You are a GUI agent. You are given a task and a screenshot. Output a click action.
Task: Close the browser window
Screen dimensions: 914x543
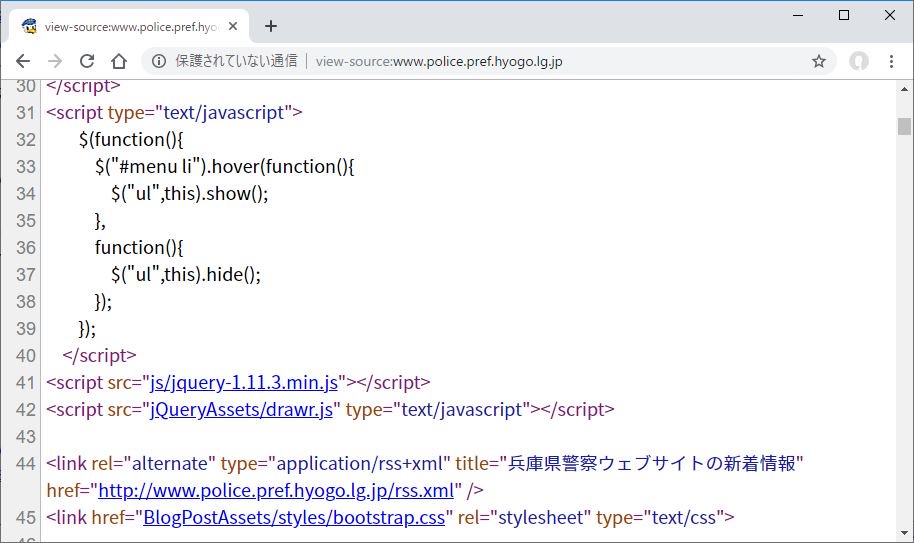890,15
